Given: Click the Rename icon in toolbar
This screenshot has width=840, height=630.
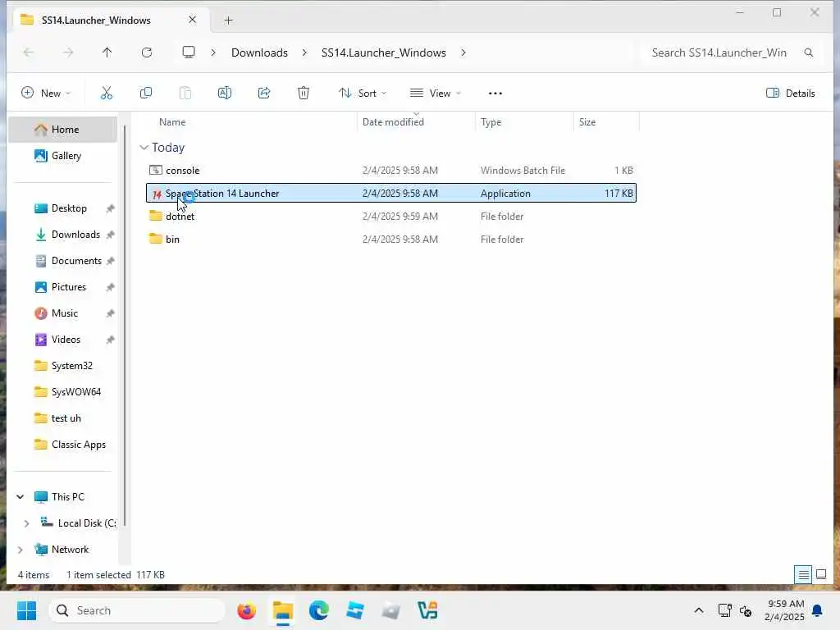Looking at the screenshot, I should click(225, 94).
